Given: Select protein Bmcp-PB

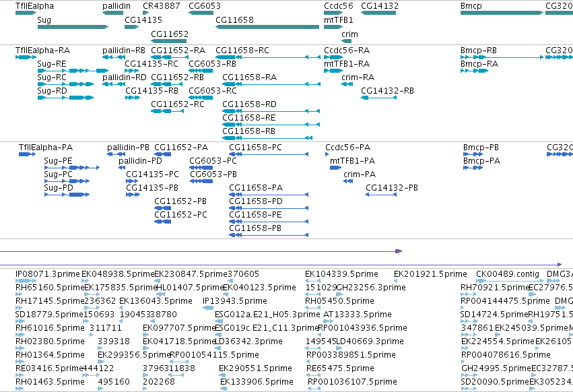Looking at the screenshot, I should 473,154.
